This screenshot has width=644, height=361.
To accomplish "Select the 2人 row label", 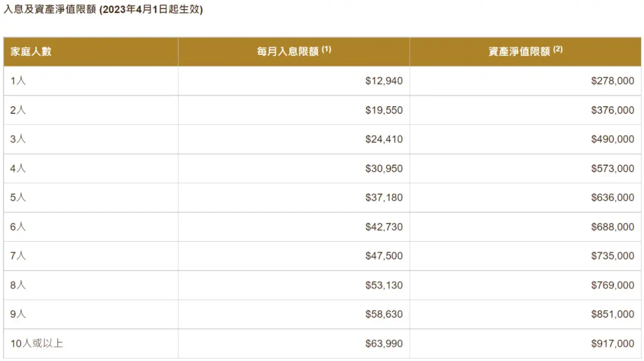I will (x=18, y=110).
